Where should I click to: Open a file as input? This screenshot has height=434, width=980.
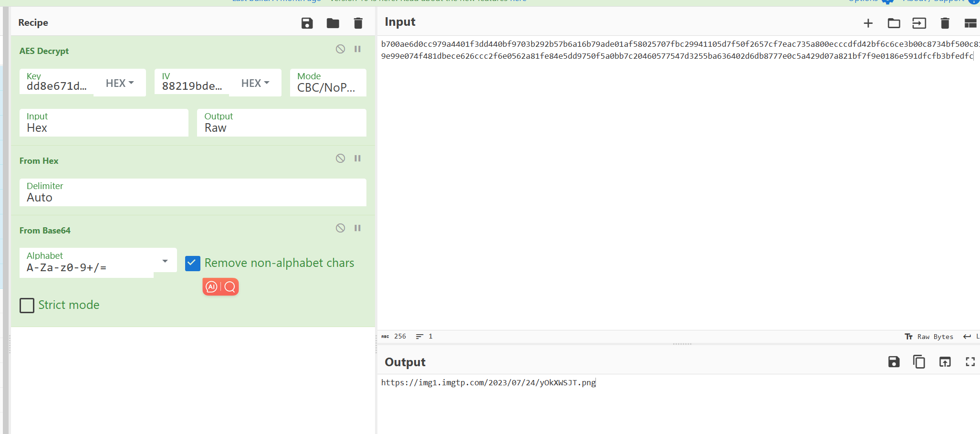pyautogui.click(x=894, y=23)
